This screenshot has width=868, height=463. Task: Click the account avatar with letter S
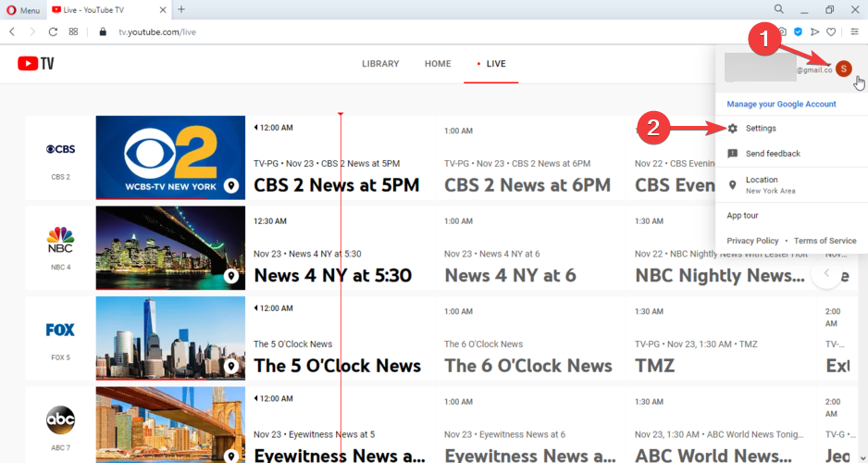pos(843,69)
